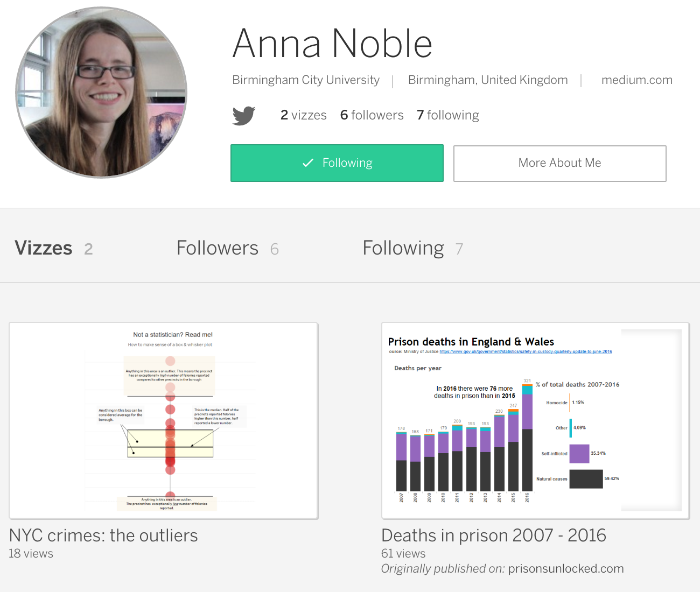Open the Prison deaths chart thumbnail
Image resolution: width=700 pixels, height=592 pixels.
point(535,420)
